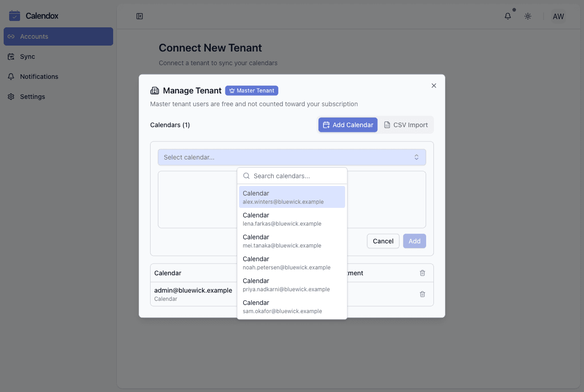Image resolution: width=584 pixels, height=392 pixels.
Task: Click the Manage Tenant building icon
Action: 155,91
